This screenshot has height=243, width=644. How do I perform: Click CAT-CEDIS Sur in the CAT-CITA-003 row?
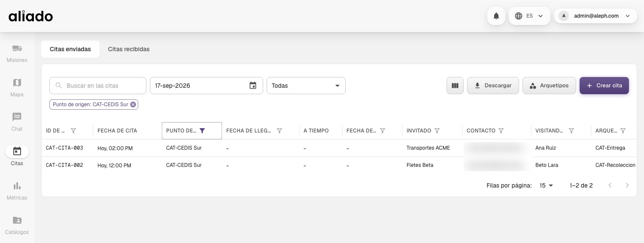pyautogui.click(x=184, y=148)
